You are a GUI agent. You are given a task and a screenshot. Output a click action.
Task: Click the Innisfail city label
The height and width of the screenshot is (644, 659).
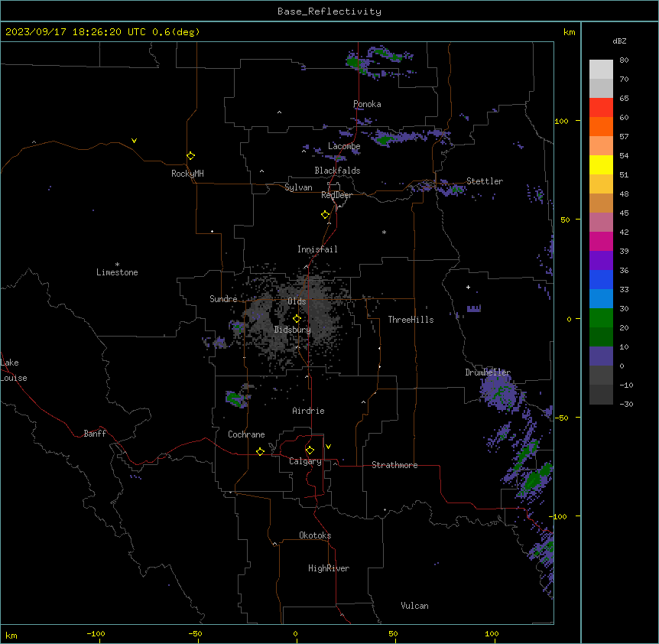pos(317,249)
